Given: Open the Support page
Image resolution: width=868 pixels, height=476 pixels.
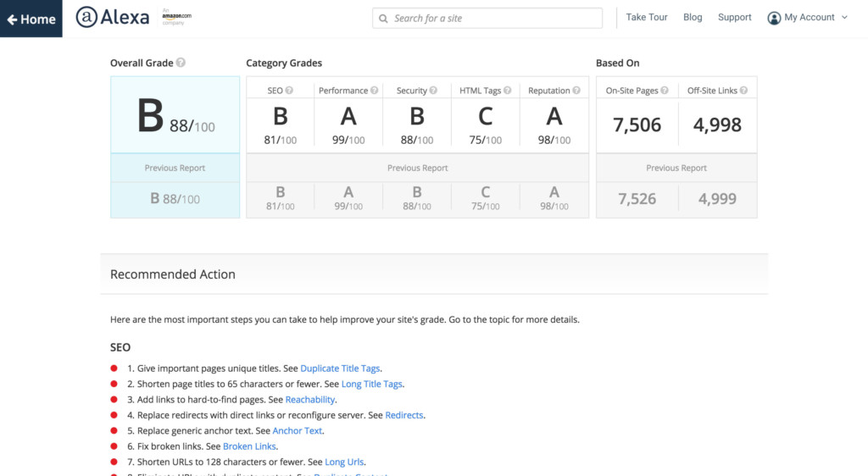Looking at the screenshot, I should click(x=734, y=17).
